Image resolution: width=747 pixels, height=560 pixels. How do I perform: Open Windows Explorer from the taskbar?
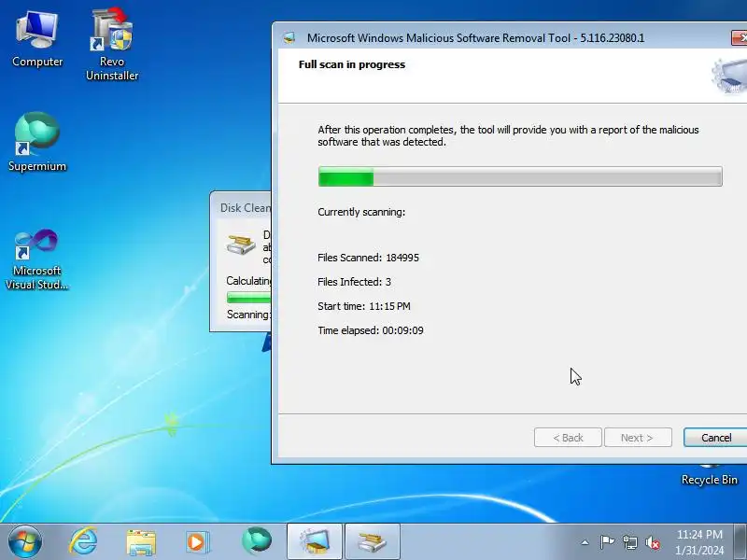pyautogui.click(x=141, y=543)
